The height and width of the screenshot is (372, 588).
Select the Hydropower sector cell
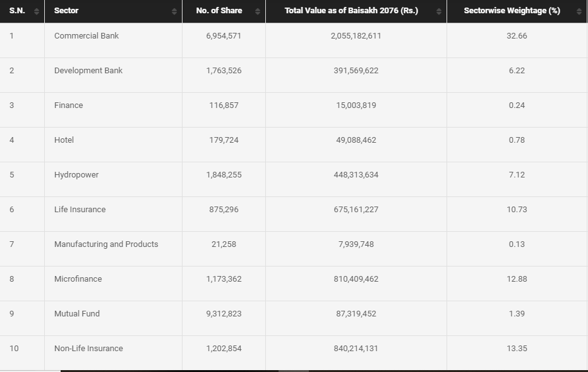coord(113,179)
